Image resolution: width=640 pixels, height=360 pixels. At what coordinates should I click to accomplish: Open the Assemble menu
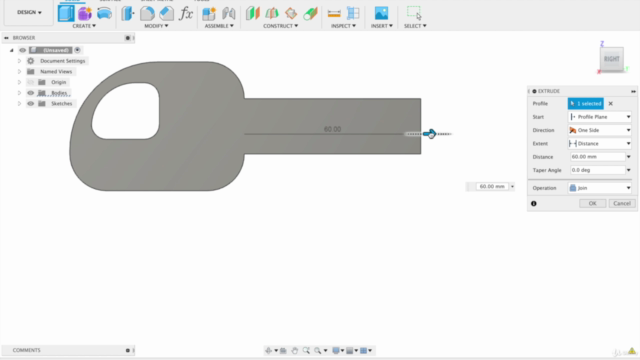pyautogui.click(x=219, y=26)
